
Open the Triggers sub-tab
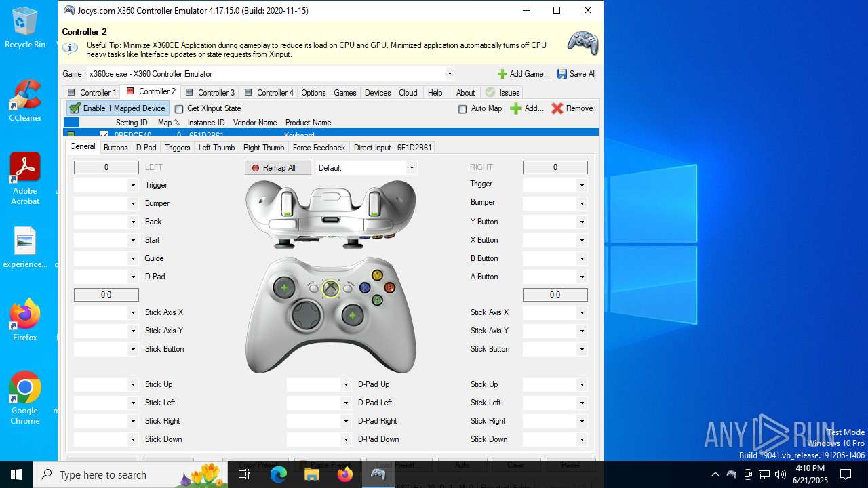tap(178, 148)
